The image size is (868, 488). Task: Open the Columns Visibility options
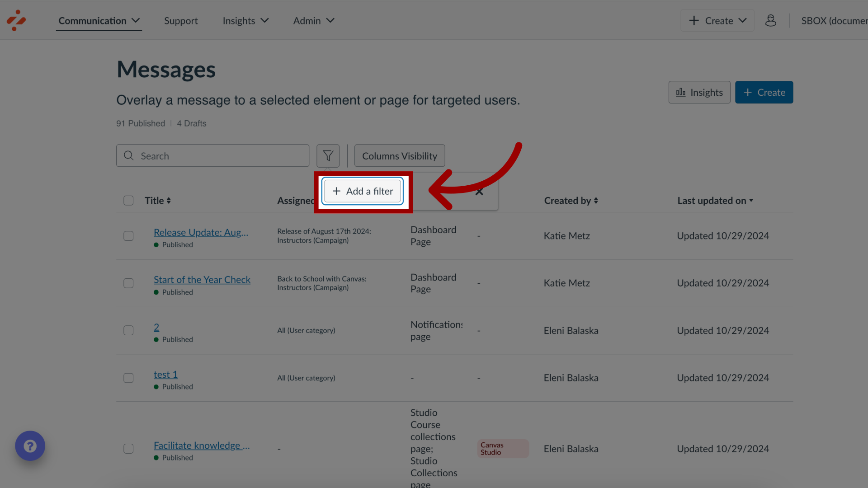tap(400, 156)
